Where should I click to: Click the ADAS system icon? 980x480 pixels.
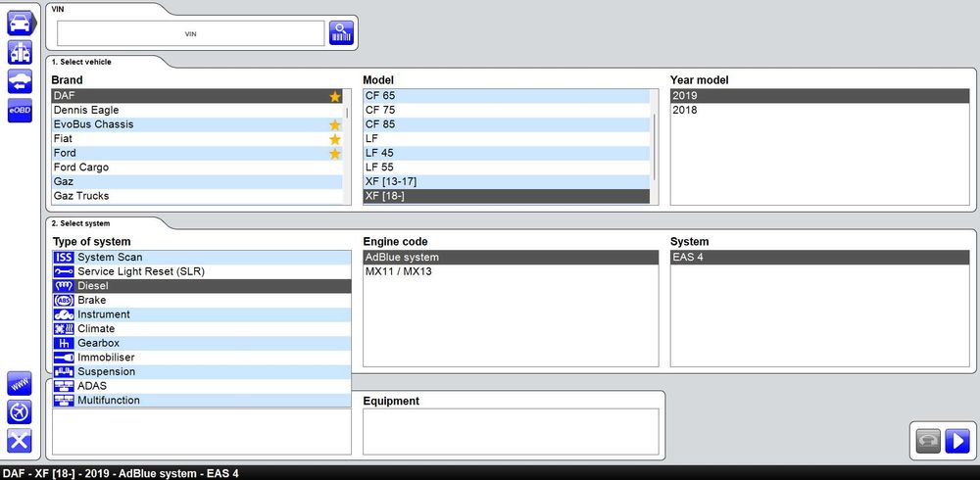64,386
